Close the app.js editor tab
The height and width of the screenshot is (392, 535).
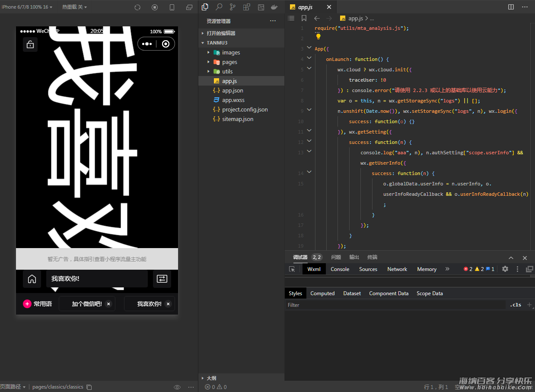click(329, 7)
